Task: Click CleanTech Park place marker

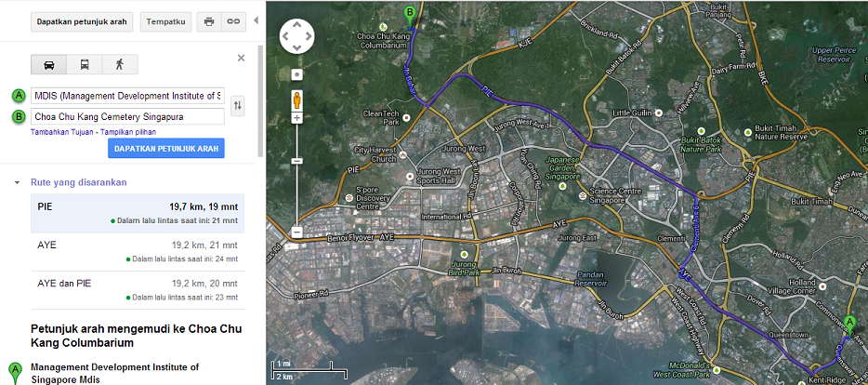Action: pos(407,117)
